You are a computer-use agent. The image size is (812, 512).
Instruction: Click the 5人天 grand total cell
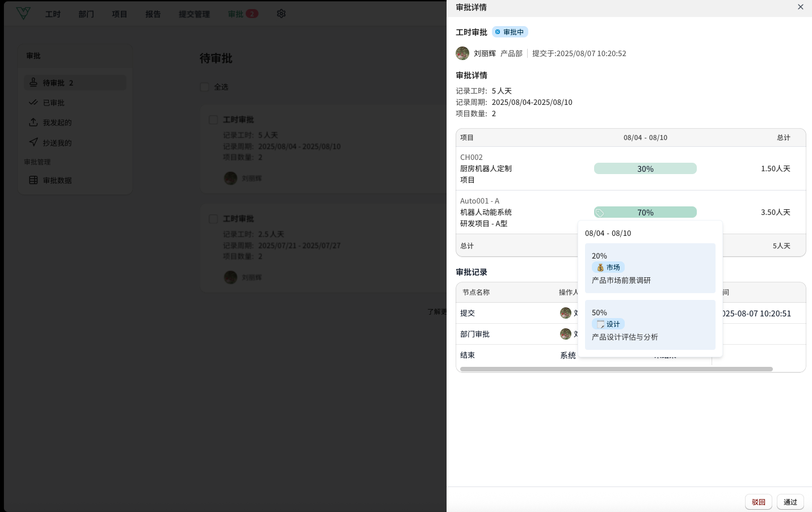(x=781, y=246)
